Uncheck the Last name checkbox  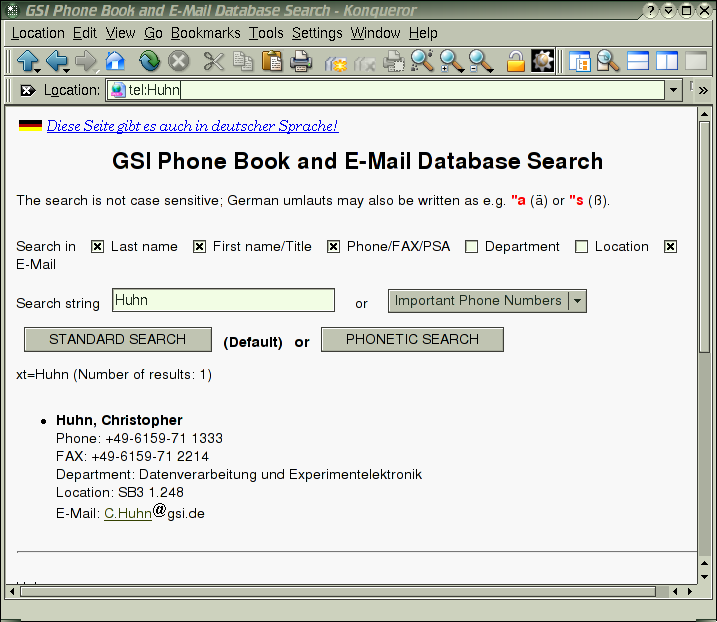point(97,247)
